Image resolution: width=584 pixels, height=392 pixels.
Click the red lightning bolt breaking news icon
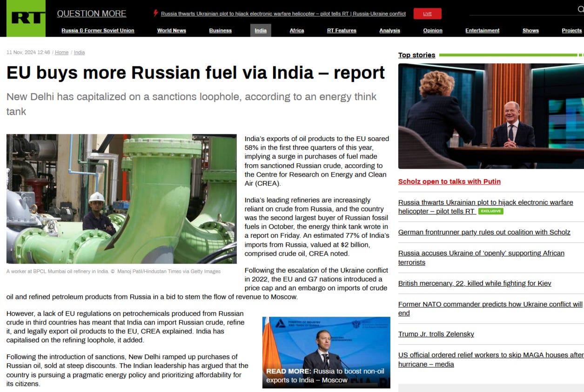pyautogui.click(x=156, y=13)
